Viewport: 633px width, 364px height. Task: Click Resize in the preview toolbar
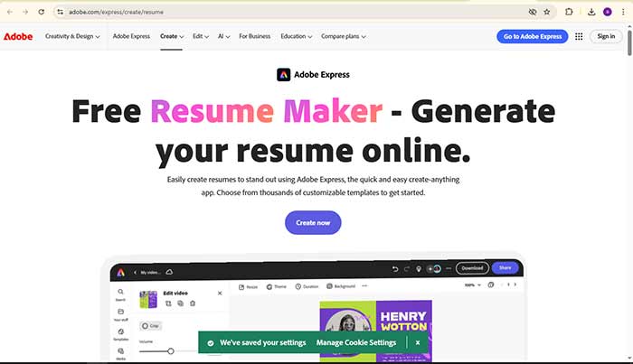click(248, 286)
